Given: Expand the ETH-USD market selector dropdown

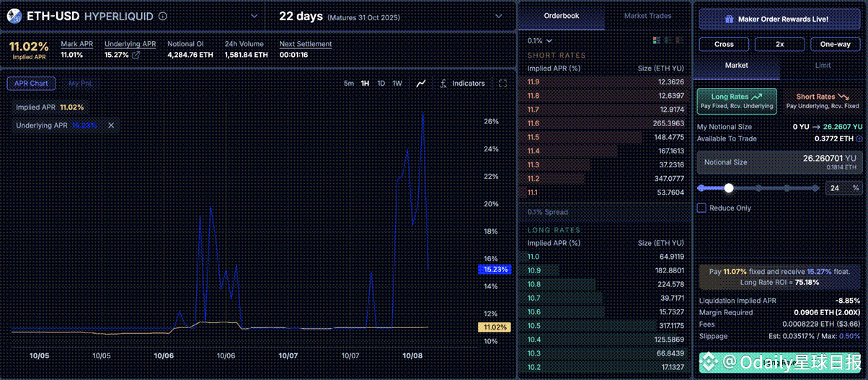Looking at the screenshot, I should pyautogui.click(x=254, y=16).
